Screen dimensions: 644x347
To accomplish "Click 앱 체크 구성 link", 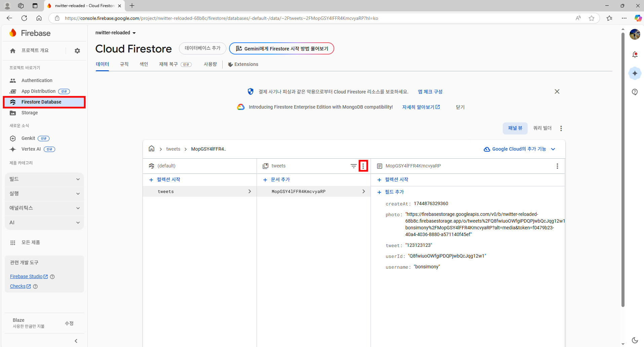I will click(x=430, y=92).
